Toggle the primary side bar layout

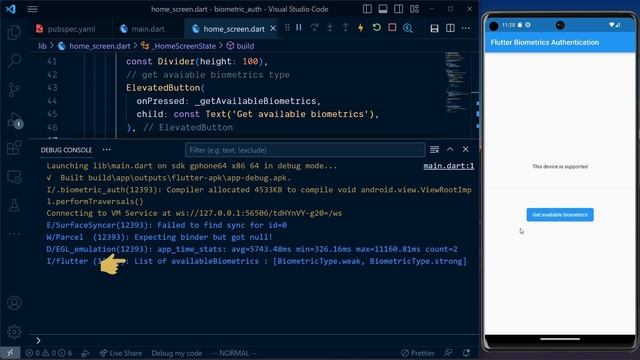point(367,9)
